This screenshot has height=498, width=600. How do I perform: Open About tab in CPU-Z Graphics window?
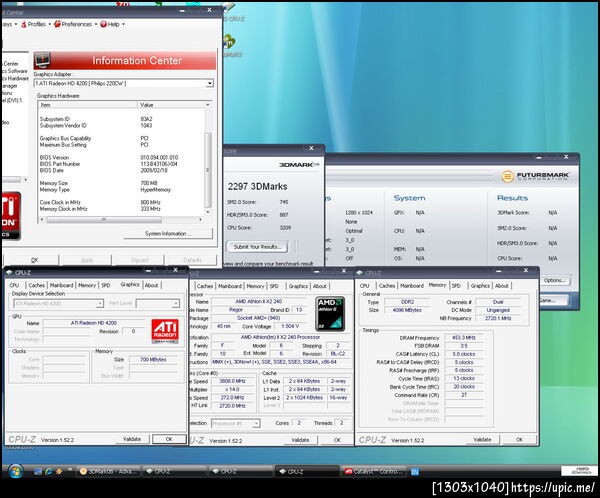152,285
